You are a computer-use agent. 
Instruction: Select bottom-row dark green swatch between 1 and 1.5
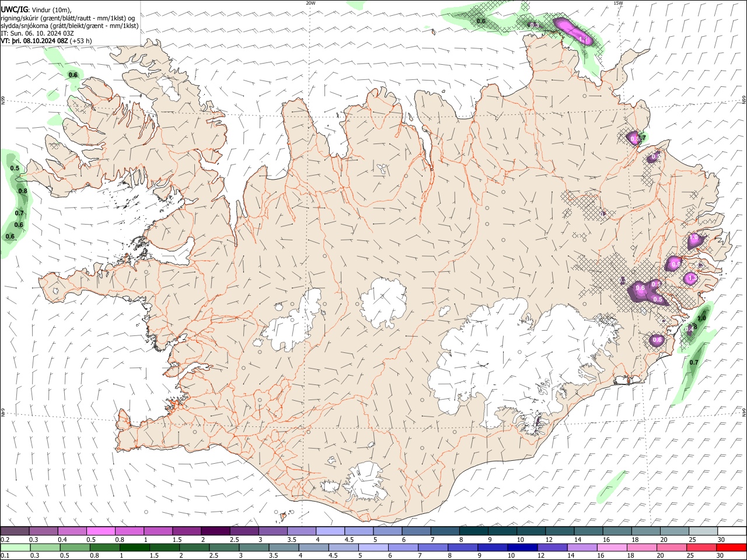pos(135,548)
